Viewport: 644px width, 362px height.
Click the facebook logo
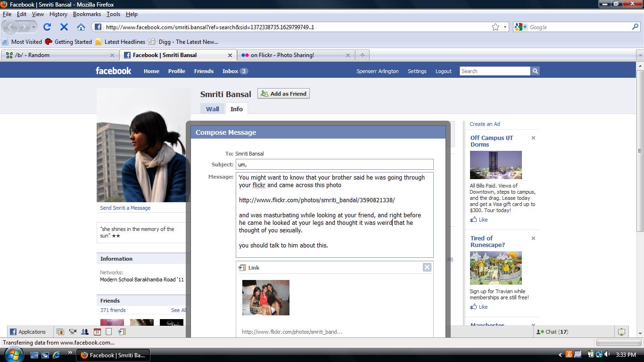(x=113, y=71)
